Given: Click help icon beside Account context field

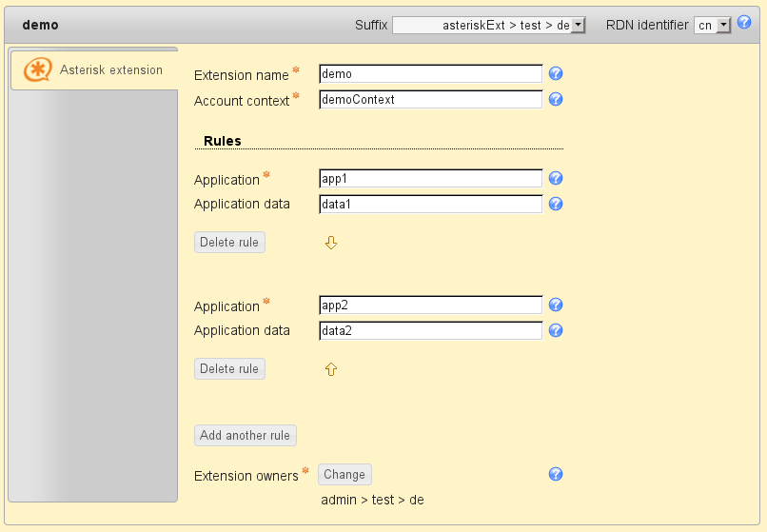Looking at the screenshot, I should click(x=557, y=99).
